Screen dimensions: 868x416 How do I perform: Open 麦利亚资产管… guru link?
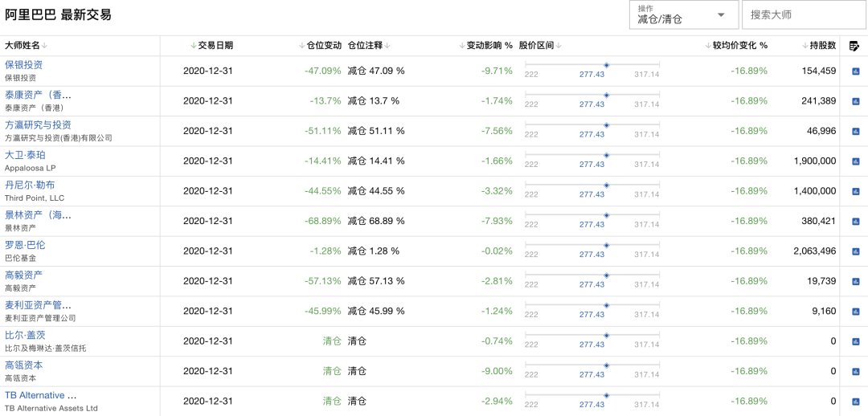pyautogui.click(x=39, y=305)
